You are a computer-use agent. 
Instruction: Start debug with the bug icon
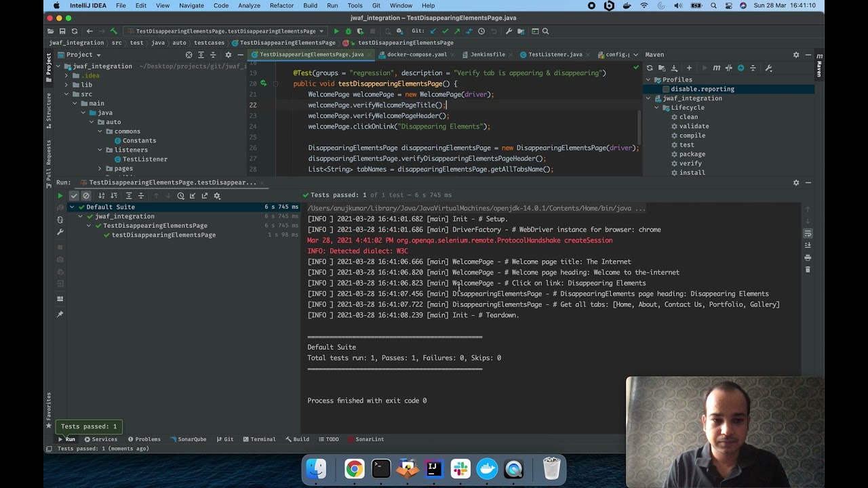pyautogui.click(x=349, y=31)
